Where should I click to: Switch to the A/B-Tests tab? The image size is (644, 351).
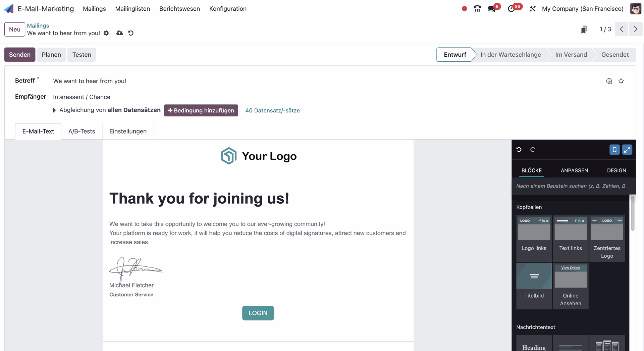(x=82, y=131)
